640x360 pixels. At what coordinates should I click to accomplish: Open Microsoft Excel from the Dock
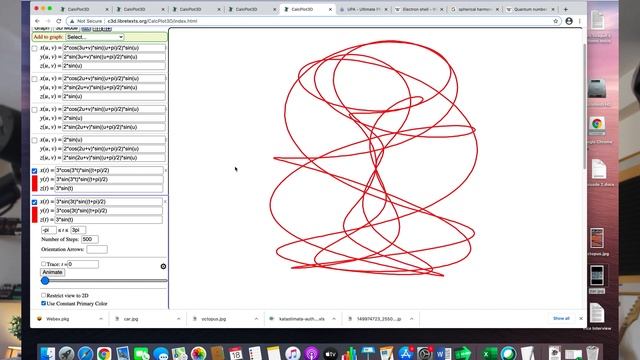point(489,353)
